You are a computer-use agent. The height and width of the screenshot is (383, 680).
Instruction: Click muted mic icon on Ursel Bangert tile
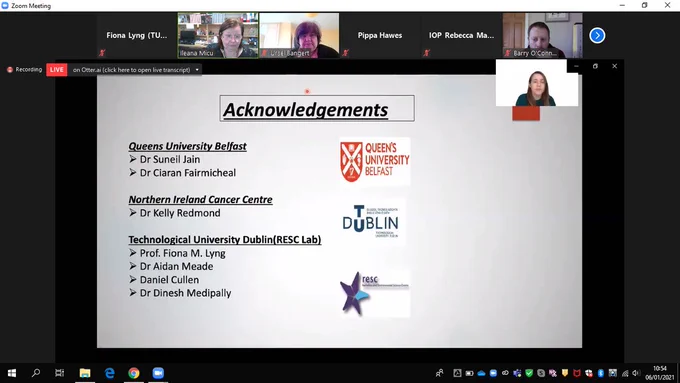(x=265, y=53)
